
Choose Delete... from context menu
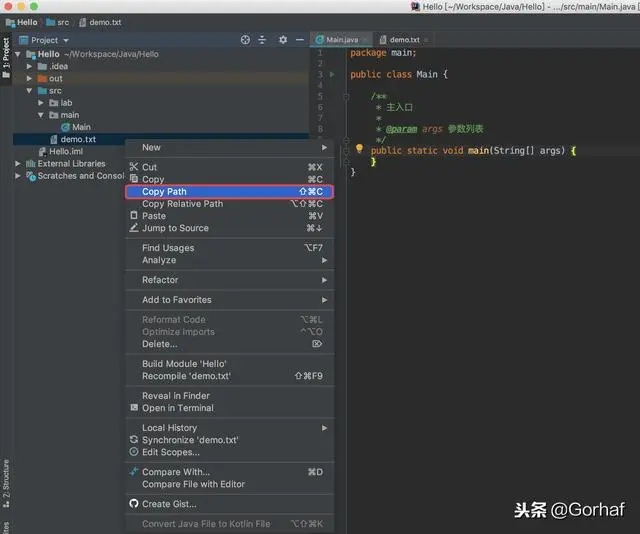[230, 344]
